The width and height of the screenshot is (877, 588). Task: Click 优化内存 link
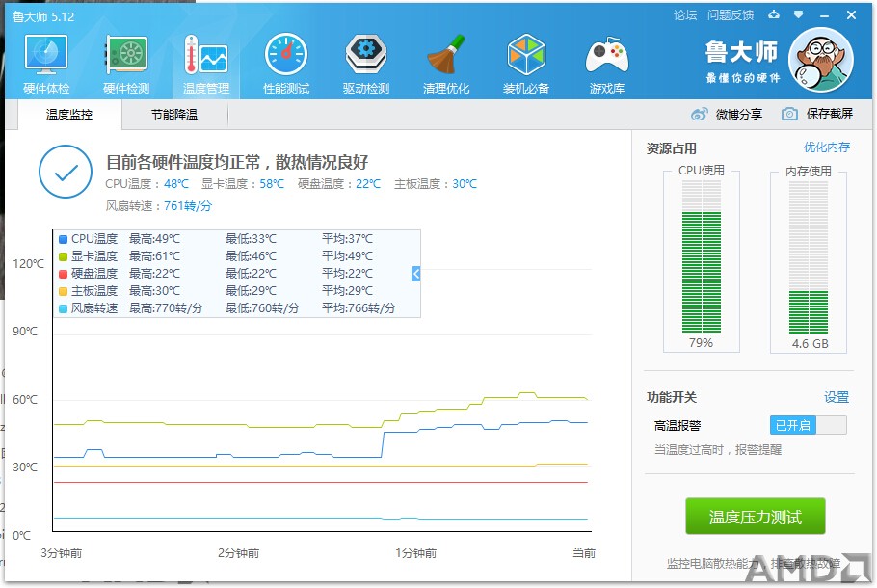pos(827,147)
